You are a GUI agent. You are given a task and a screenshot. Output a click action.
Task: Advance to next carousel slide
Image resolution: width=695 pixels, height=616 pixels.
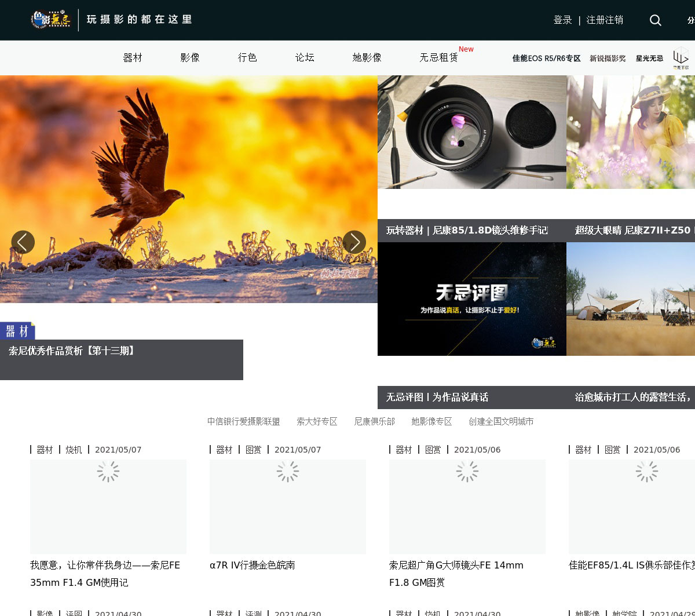354,242
